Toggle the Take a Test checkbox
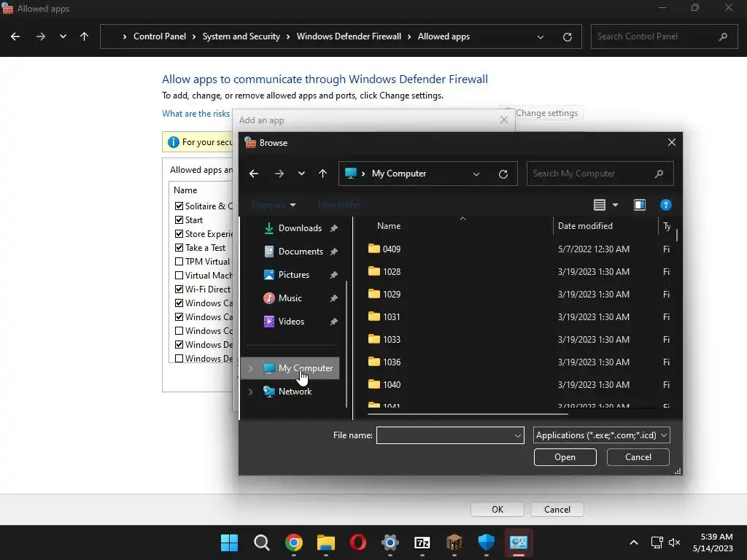The width and height of the screenshot is (747, 560). click(179, 248)
